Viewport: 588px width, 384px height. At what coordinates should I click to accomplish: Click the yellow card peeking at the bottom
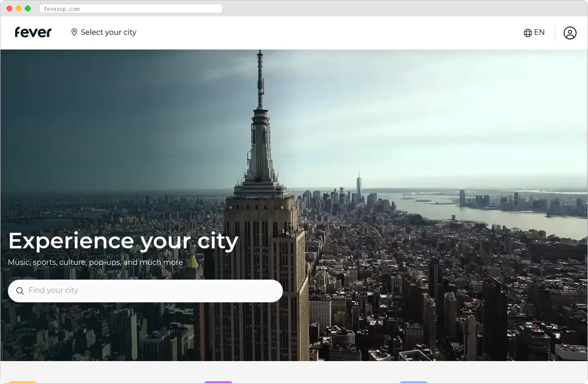[22, 382]
